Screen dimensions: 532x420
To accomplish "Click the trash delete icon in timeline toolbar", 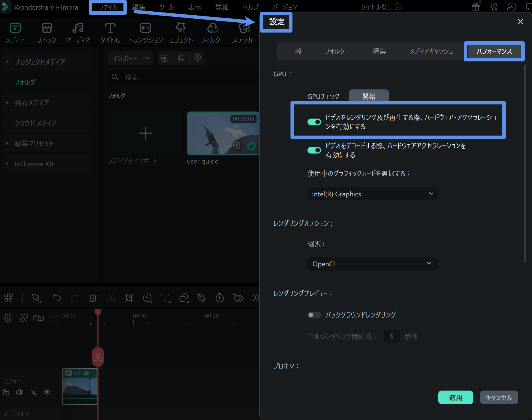I will [93, 298].
